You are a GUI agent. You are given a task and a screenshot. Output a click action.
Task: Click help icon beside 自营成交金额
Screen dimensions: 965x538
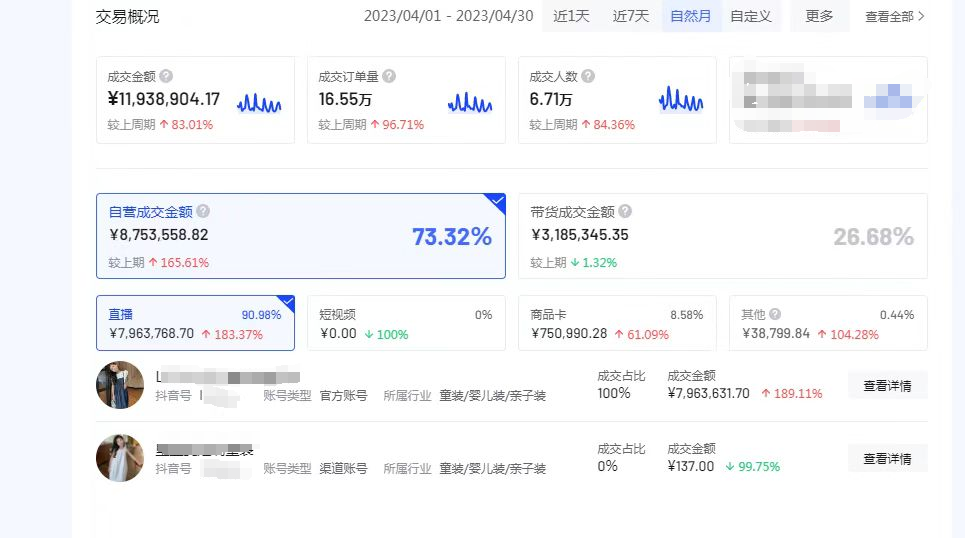(x=203, y=211)
